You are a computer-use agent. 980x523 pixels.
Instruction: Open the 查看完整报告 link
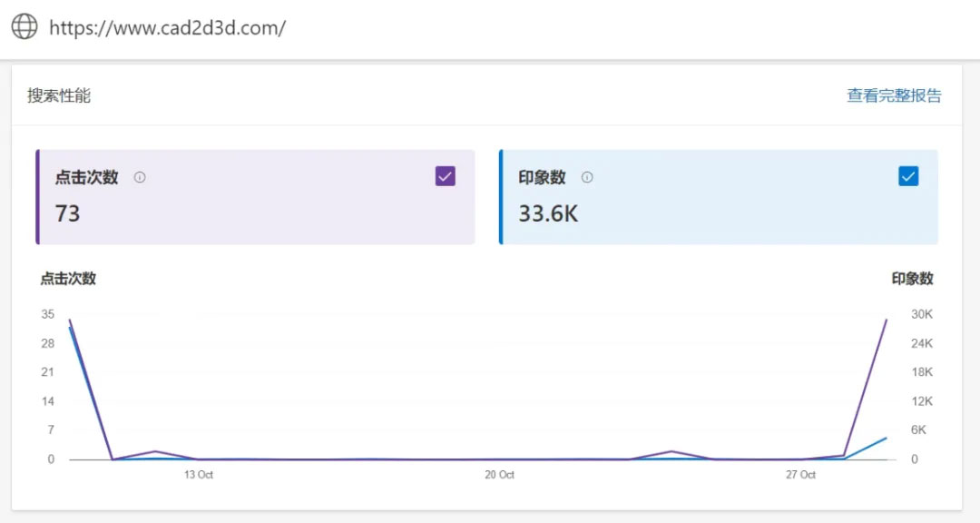tap(894, 95)
